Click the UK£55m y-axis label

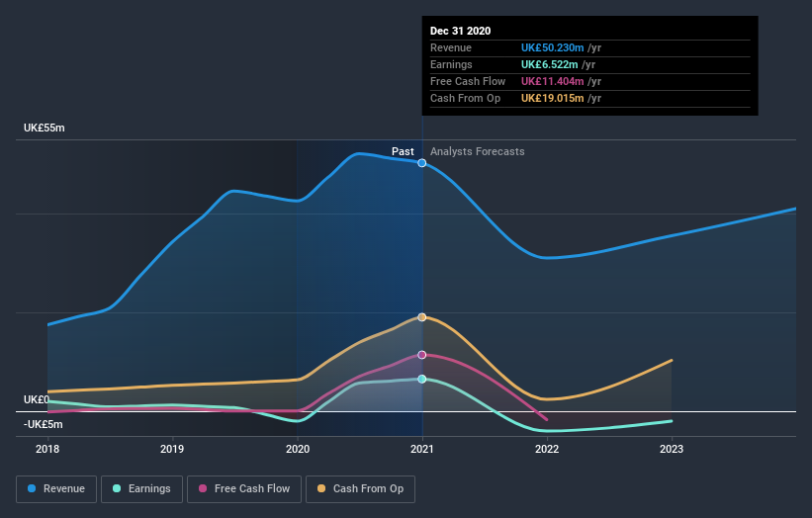[x=45, y=128]
